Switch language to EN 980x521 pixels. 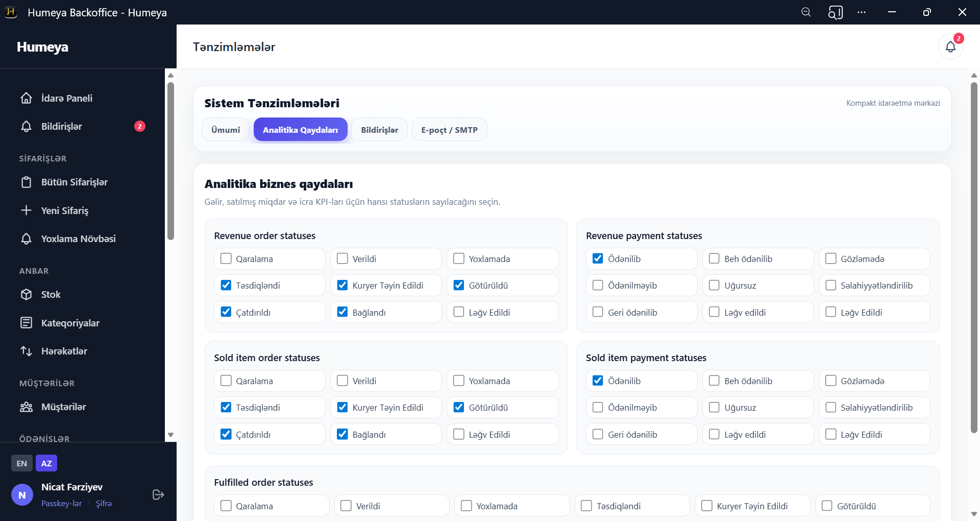pyautogui.click(x=21, y=463)
